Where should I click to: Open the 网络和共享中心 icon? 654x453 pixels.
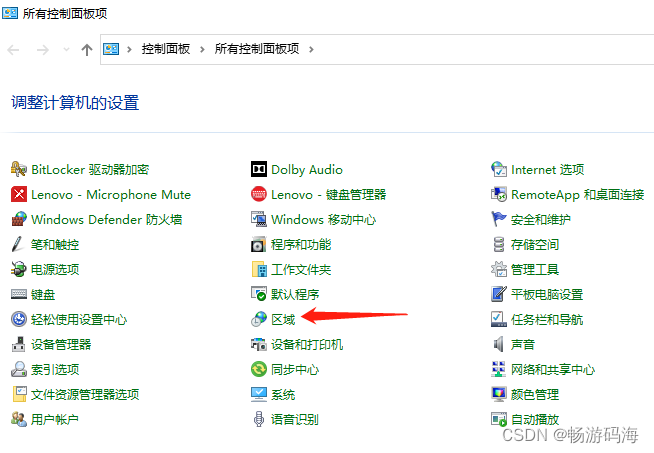[499, 370]
